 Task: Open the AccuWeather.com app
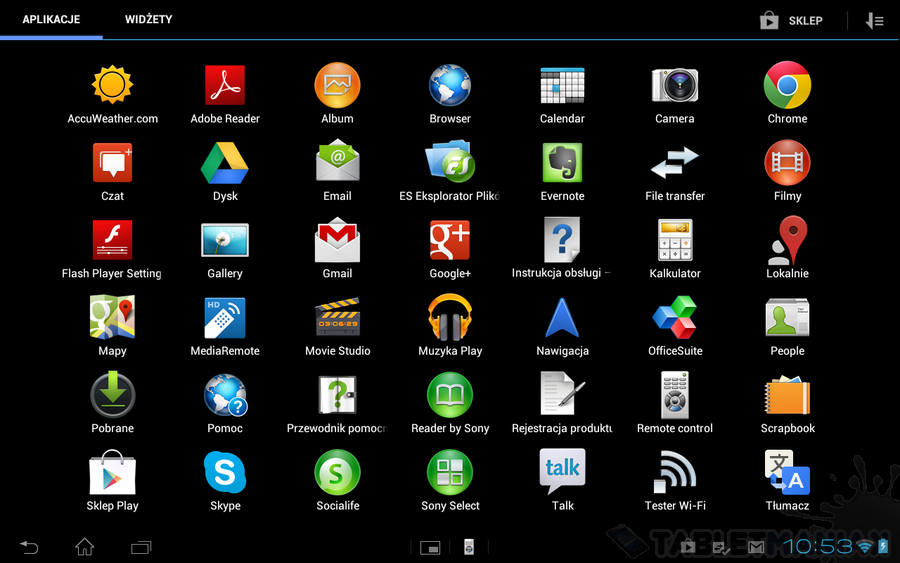coord(112,85)
